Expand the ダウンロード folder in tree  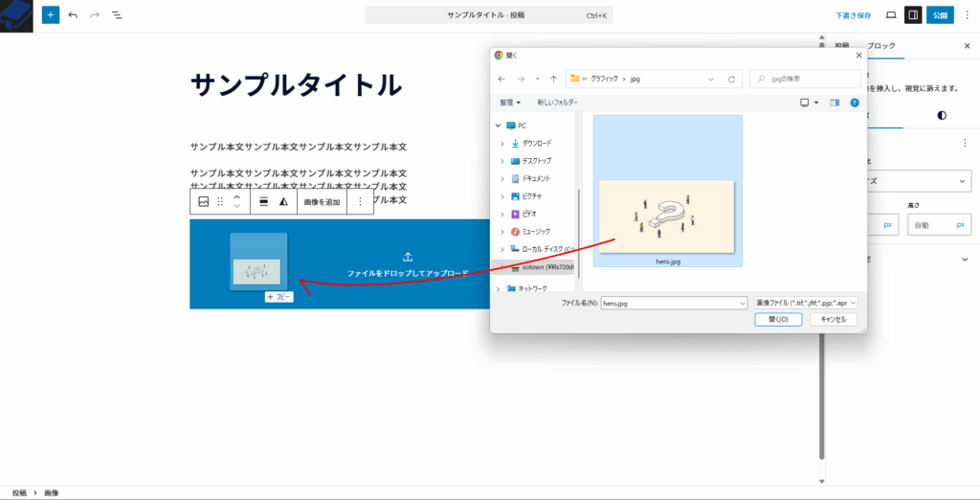pyautogui.click(x=501, y=144)
